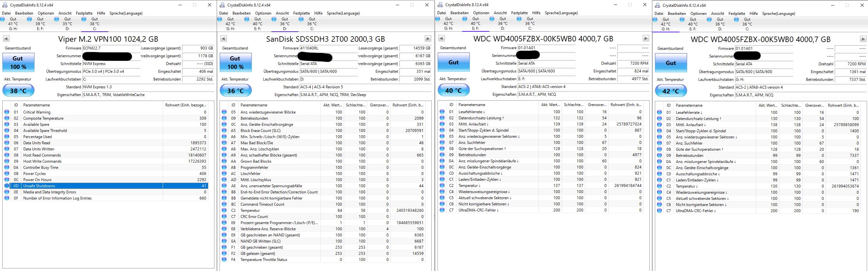Click status icon of Mittl. Anlaufzeit row in WDC E: F:
868x271 pixels.
point(442,124)
